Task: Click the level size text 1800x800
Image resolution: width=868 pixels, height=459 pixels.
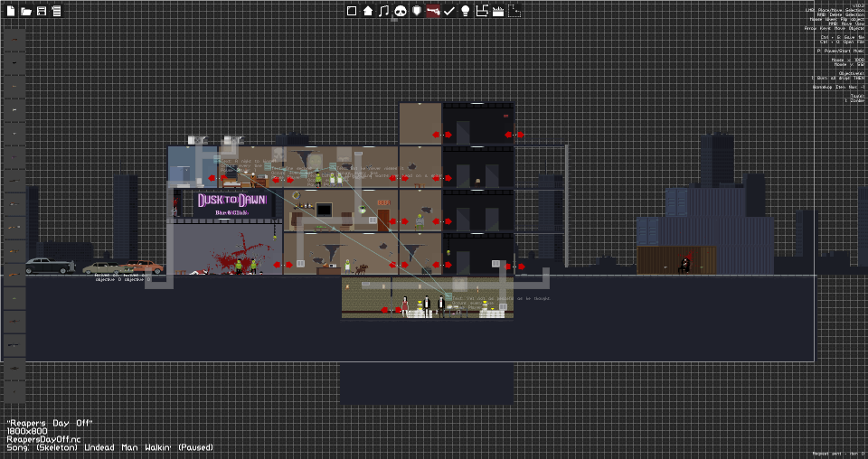Action: pos(27,431)
